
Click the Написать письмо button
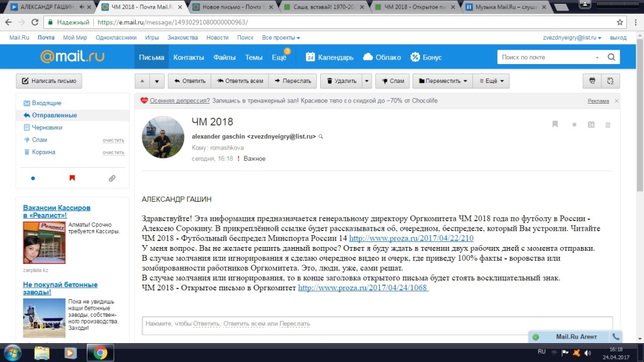(49, 81)
